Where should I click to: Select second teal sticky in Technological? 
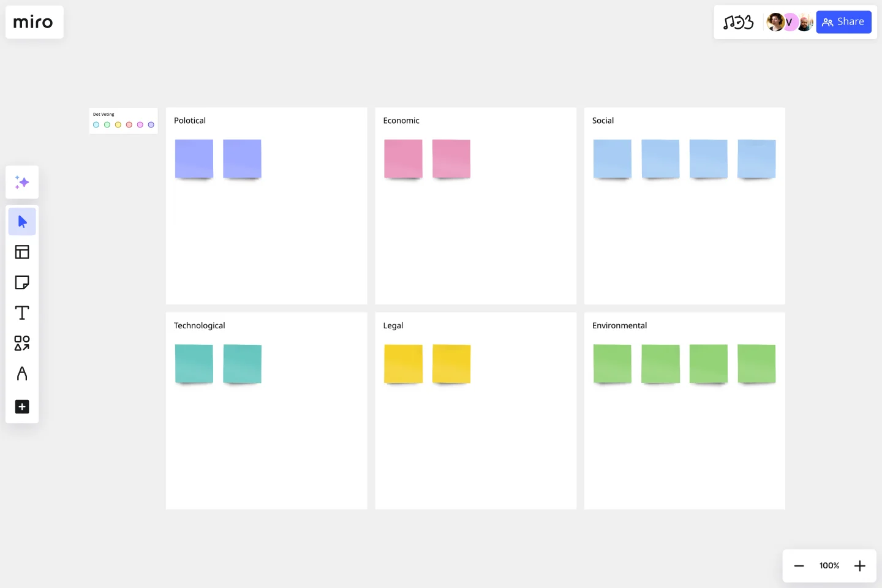click(242, 364)
